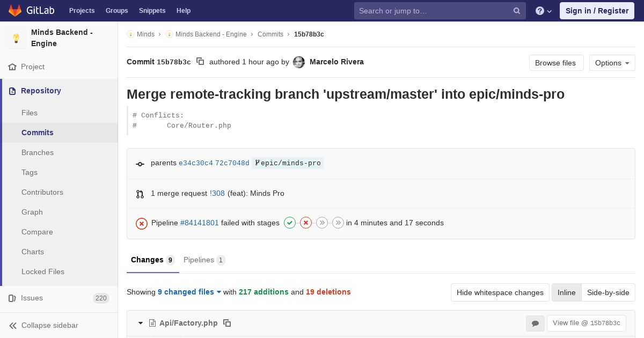The height and width of the screenshot is (338, 644).
Task: Click the failed stage red X icon
Action: pyautogui.click(x=306, y=223)
